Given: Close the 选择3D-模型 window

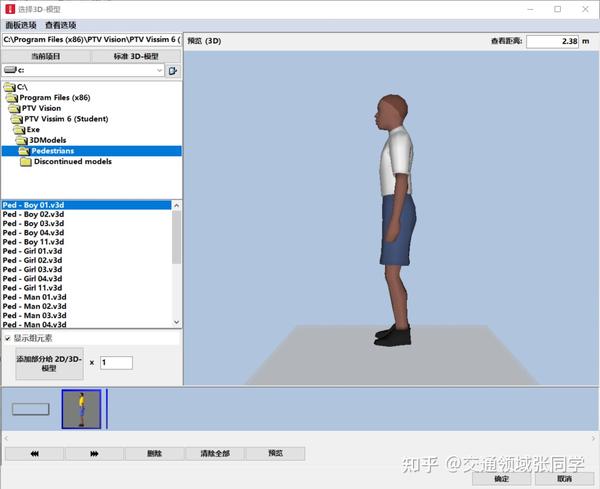Looking at the screenshot, I should [585, 9].
